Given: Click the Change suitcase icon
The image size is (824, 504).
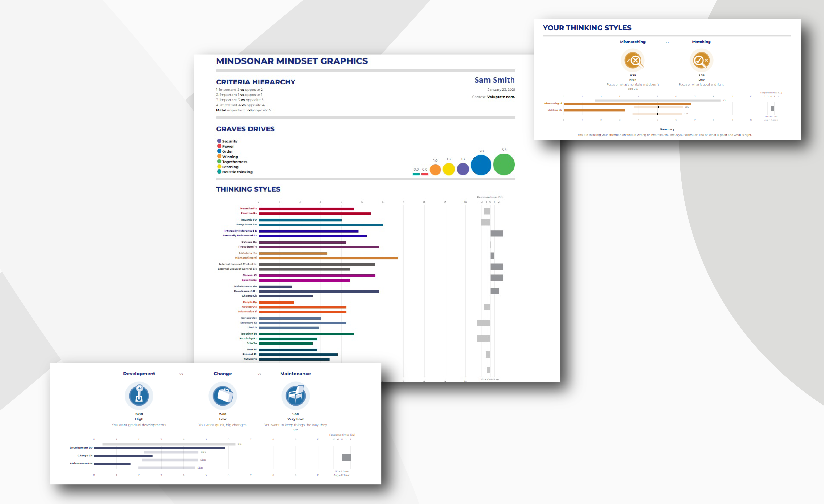Looking at the screenshot, I should [x=223, y=396].
